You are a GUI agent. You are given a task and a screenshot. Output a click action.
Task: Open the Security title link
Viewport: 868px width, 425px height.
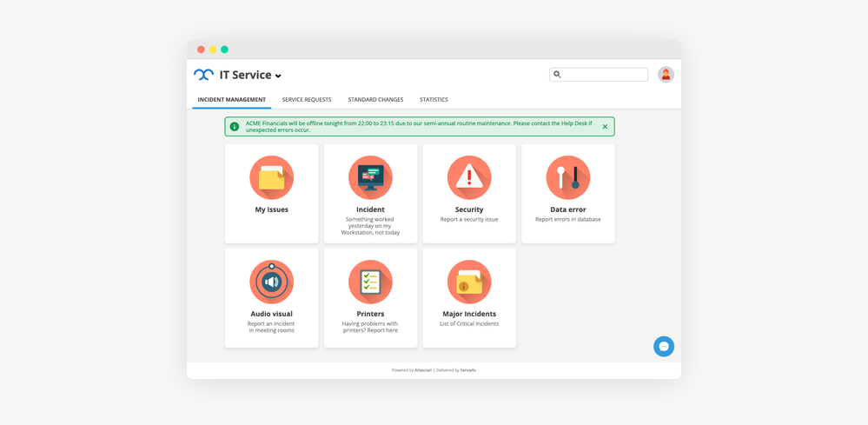pyautogui.click(x=469, y=209)
